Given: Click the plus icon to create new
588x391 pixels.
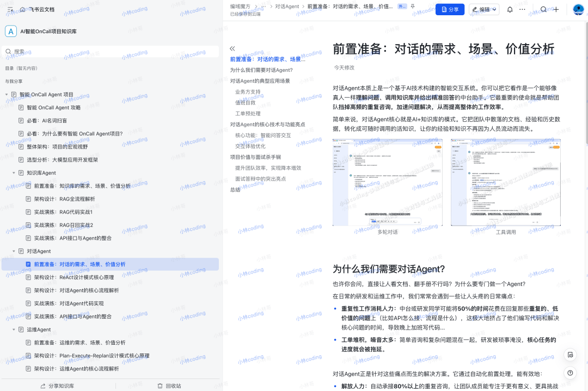Looking at the screenshot, I should pyautogui.click(x=556, y=9).
